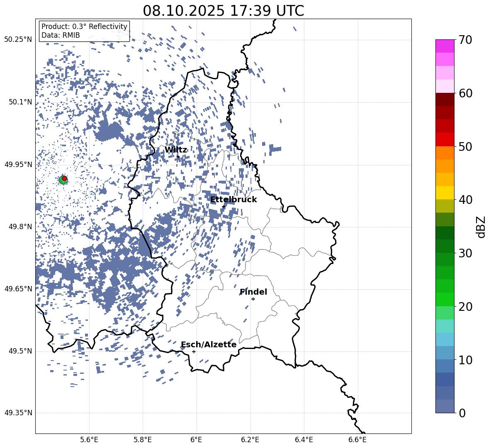The height and width of the screenshot is (448, 491).
Task: Click the red radar site marker
Action: (x=64, y=179)
